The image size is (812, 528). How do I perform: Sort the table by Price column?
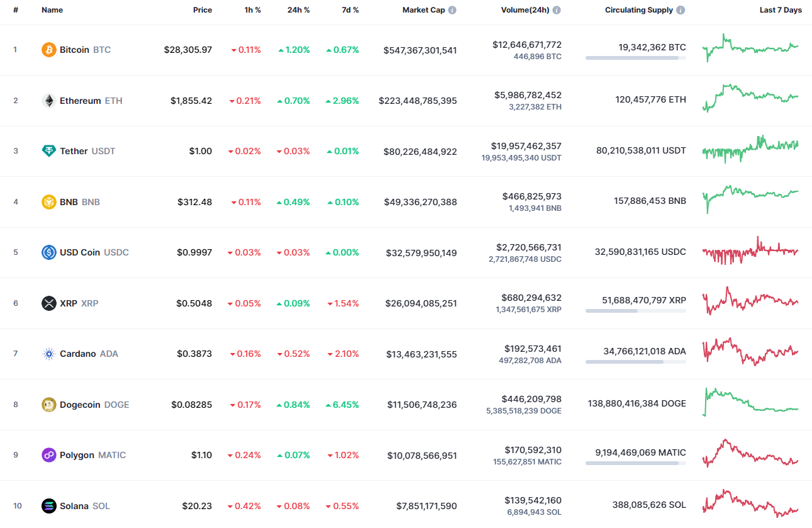click(203, 9)
